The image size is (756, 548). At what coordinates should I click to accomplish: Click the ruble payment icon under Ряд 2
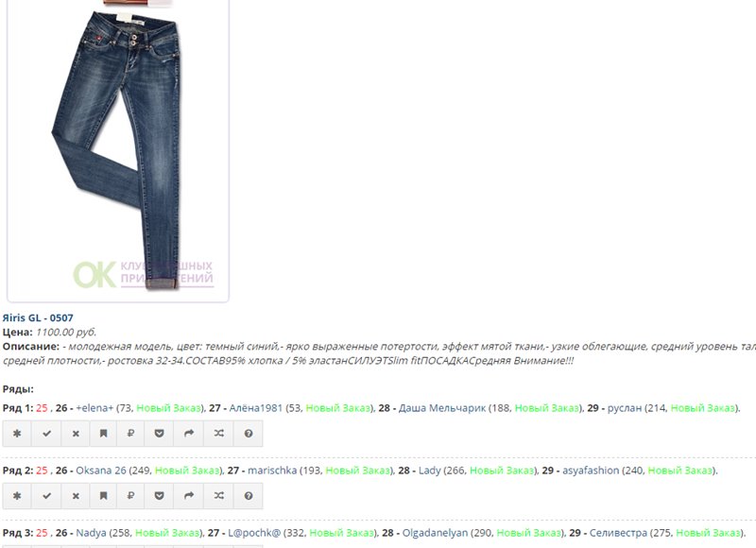click(132, 495)
